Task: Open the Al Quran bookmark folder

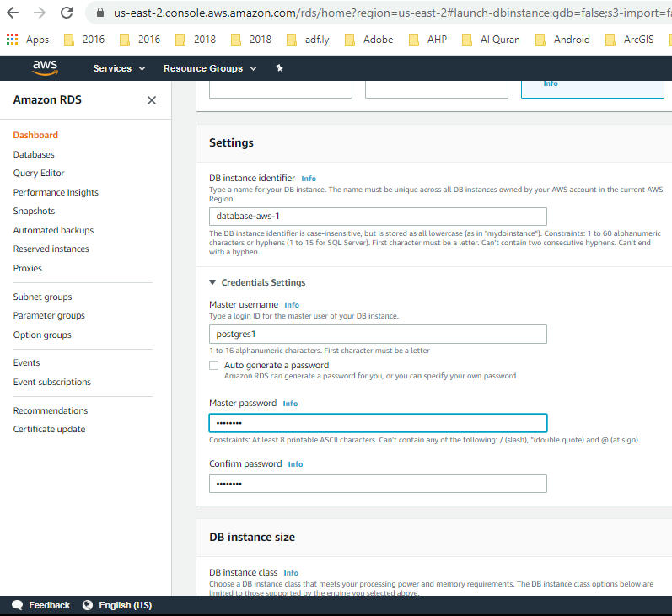Action: (491, 40)
